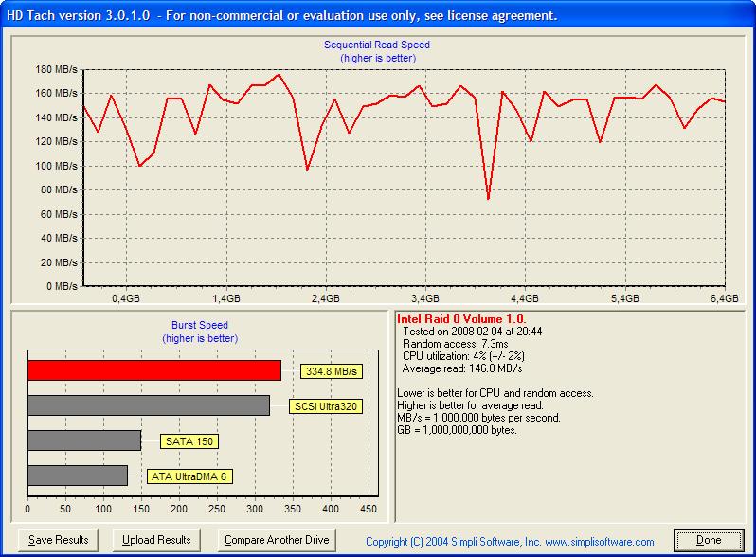Click the Done button

click(x=709, y=540)
